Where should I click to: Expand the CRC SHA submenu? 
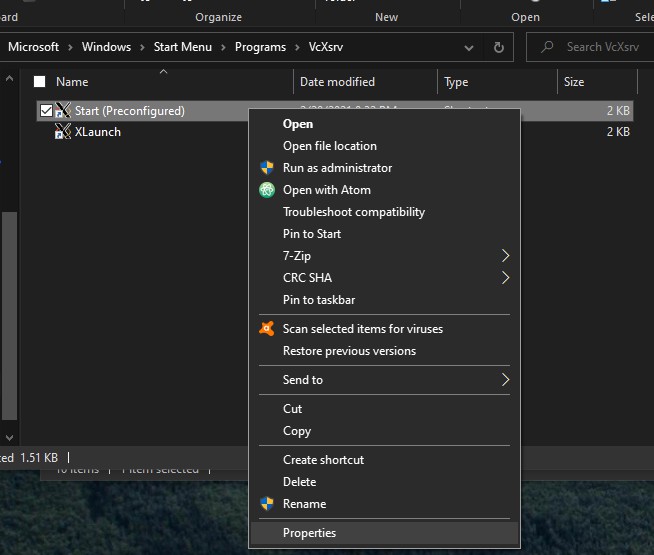point(506,278)
